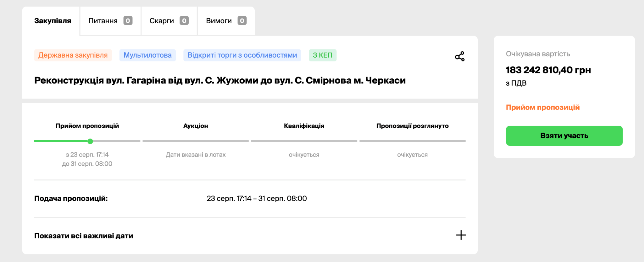Click the Скарги tab counter badge
The width and height of the screenshot is (644, 262).
184,21
